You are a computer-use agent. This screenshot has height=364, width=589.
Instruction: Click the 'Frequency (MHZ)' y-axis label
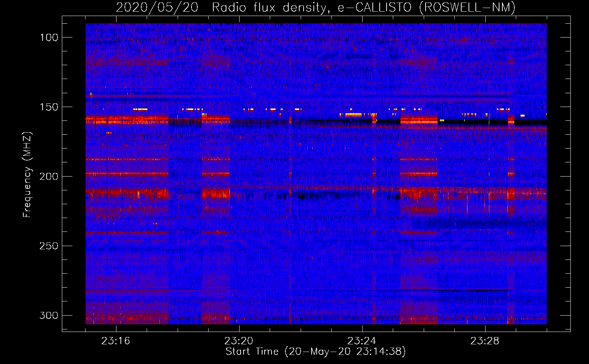click(27, 175)
